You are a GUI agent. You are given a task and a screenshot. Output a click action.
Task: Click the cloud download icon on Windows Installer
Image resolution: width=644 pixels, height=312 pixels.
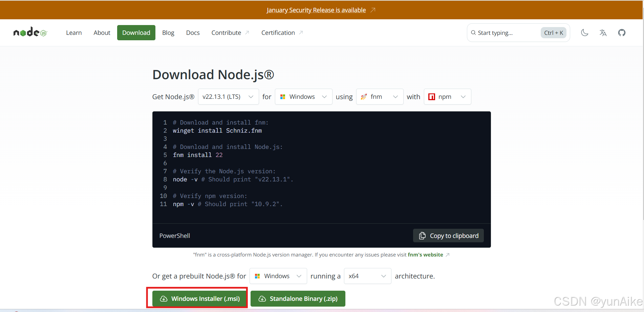(x=164, y=298)
